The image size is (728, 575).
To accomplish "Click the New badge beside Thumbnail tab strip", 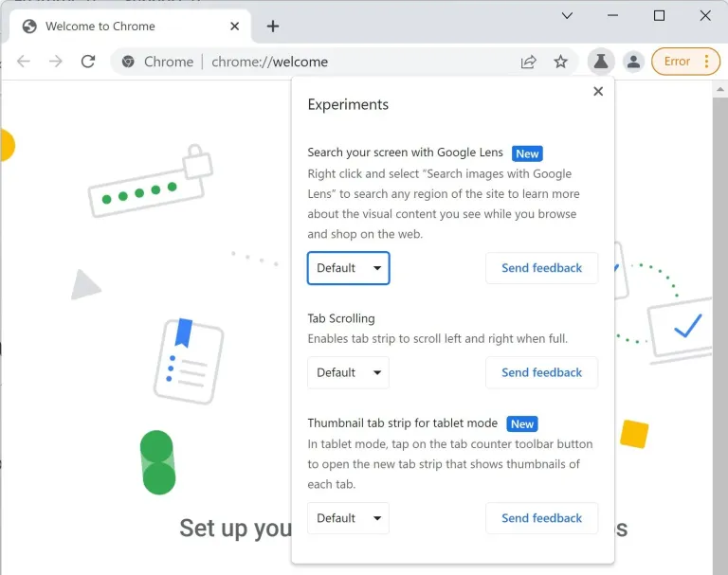I will tap(522, 423).
